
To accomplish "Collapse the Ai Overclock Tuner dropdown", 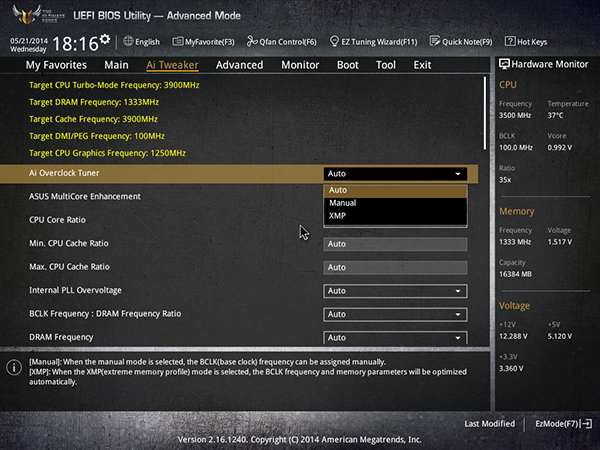I will (x=395, y=174).
